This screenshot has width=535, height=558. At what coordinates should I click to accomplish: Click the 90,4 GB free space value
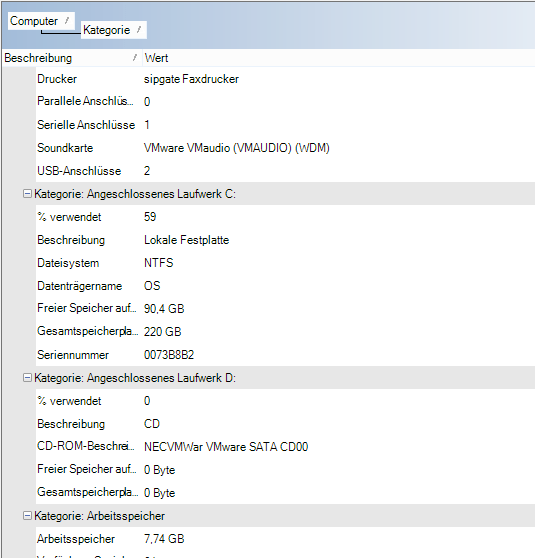coord(164,309)
